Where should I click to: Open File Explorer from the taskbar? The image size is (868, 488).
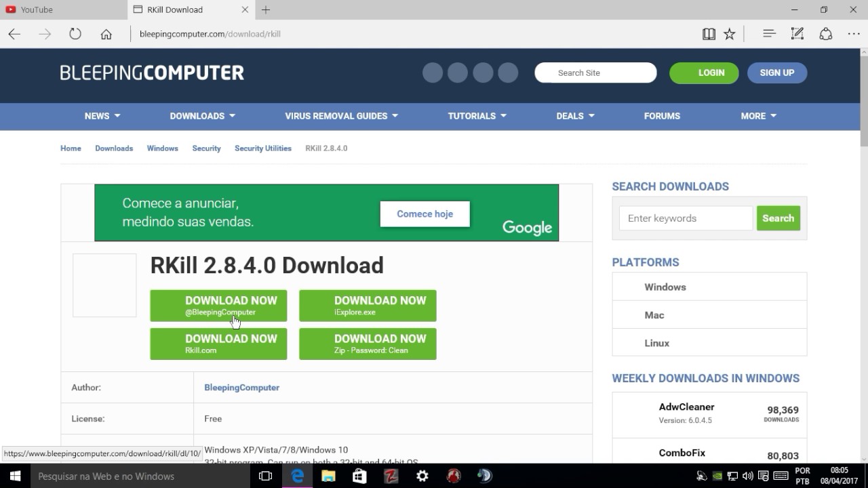tap(328, 476)
